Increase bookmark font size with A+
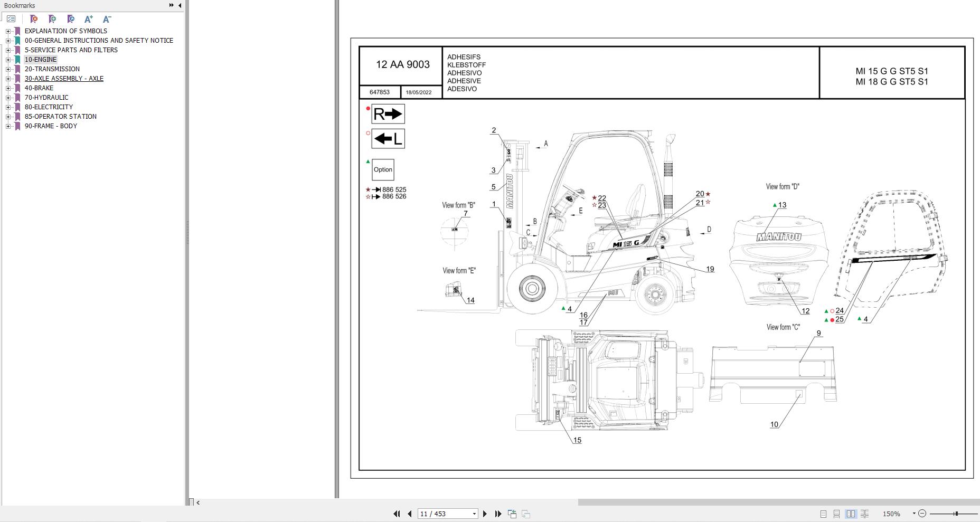 pos(89,19)
